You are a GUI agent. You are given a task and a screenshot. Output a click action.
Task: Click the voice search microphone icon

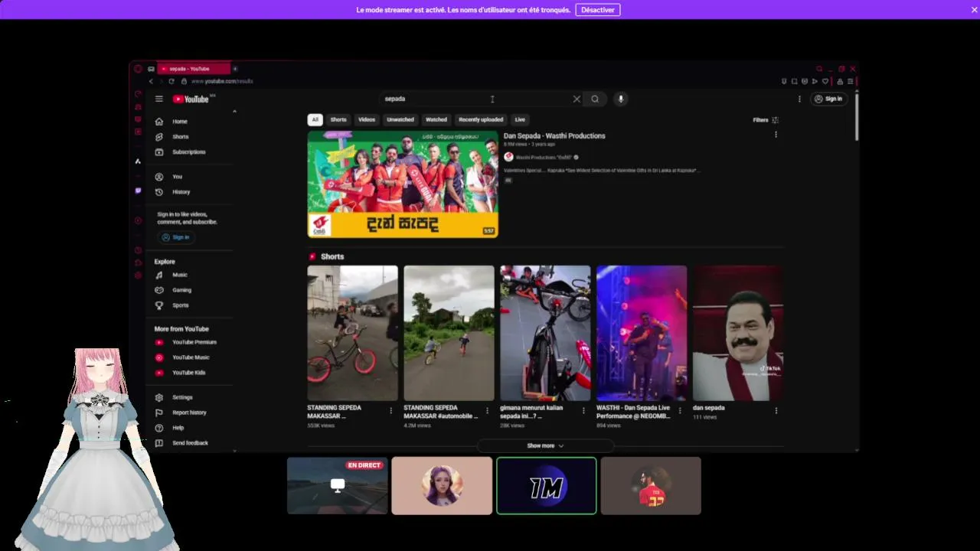click(621, 99)
